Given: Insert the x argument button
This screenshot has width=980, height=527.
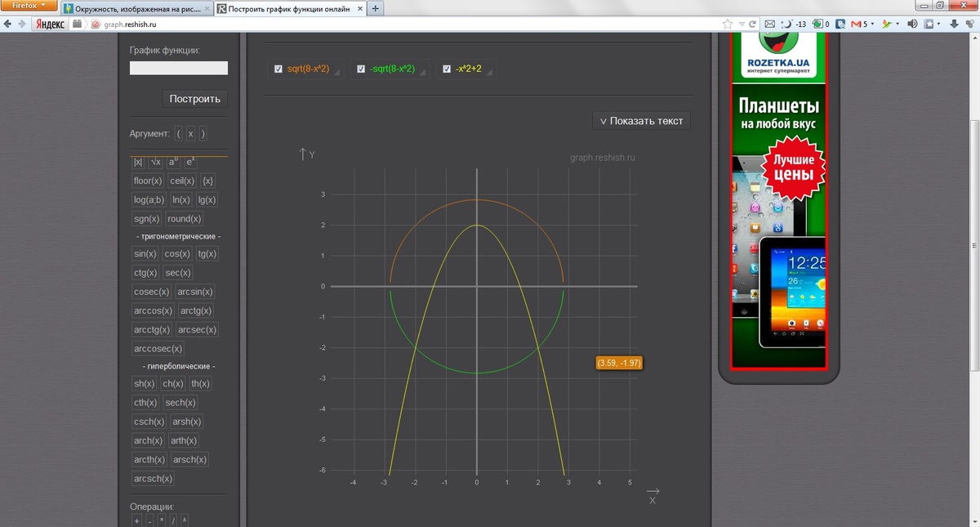Looking at the screenshot, I should tap(191, 133).
